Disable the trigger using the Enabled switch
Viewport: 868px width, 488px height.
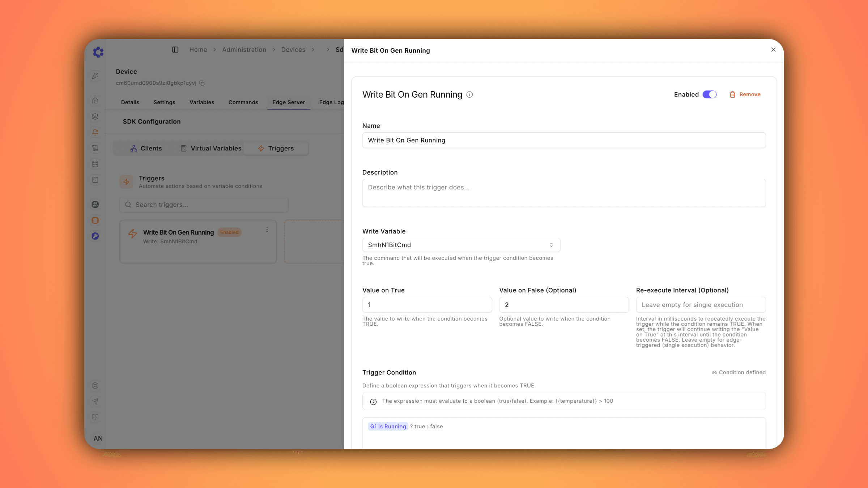(709, 94)
